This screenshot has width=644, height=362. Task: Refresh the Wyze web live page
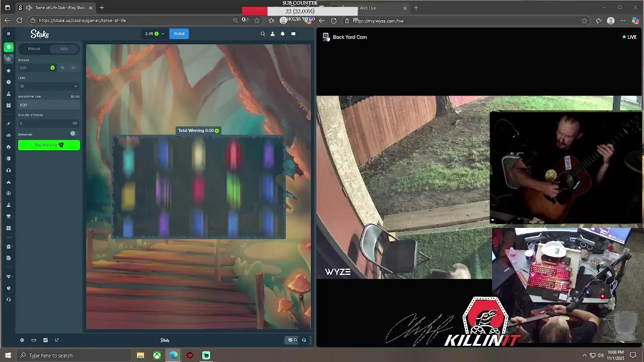[x=334, y=21]
